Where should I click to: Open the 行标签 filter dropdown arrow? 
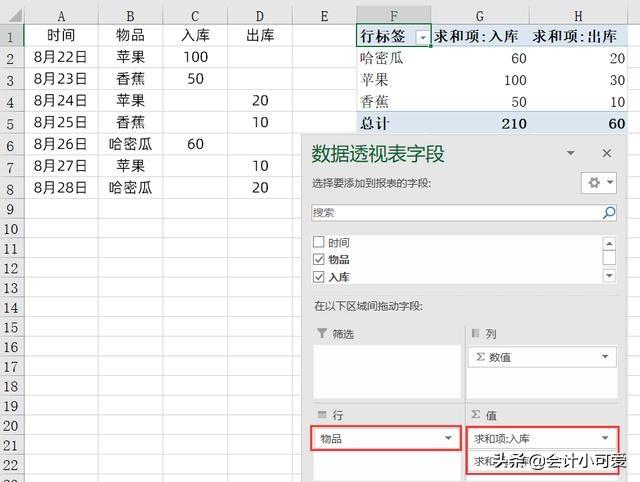point(423,38)
